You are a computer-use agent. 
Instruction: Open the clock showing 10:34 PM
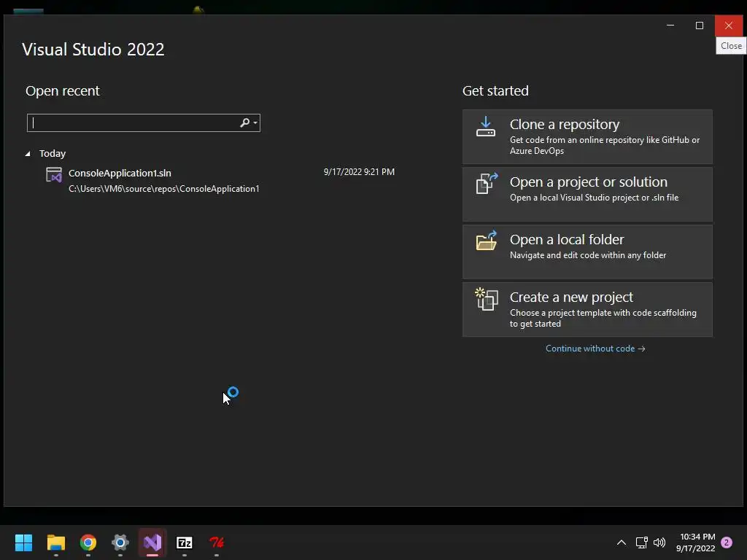click(695, 542)
